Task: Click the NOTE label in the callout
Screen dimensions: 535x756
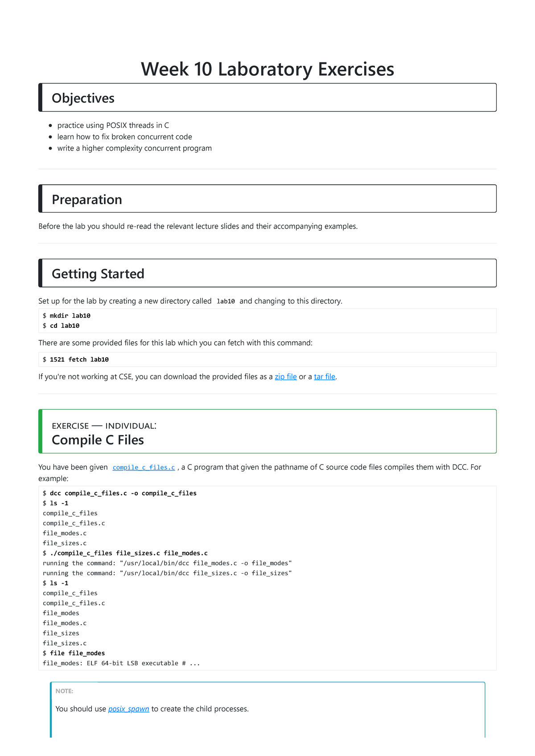Action: tap(64, 691)
